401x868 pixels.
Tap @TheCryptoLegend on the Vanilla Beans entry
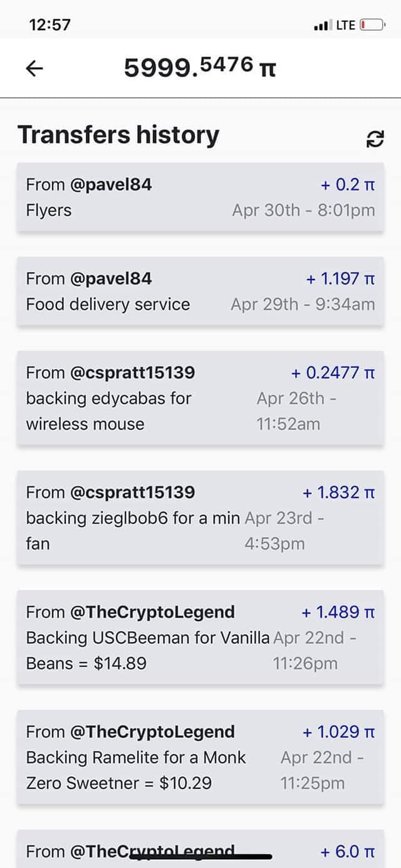pyautogui.click(x=153, y=612)
